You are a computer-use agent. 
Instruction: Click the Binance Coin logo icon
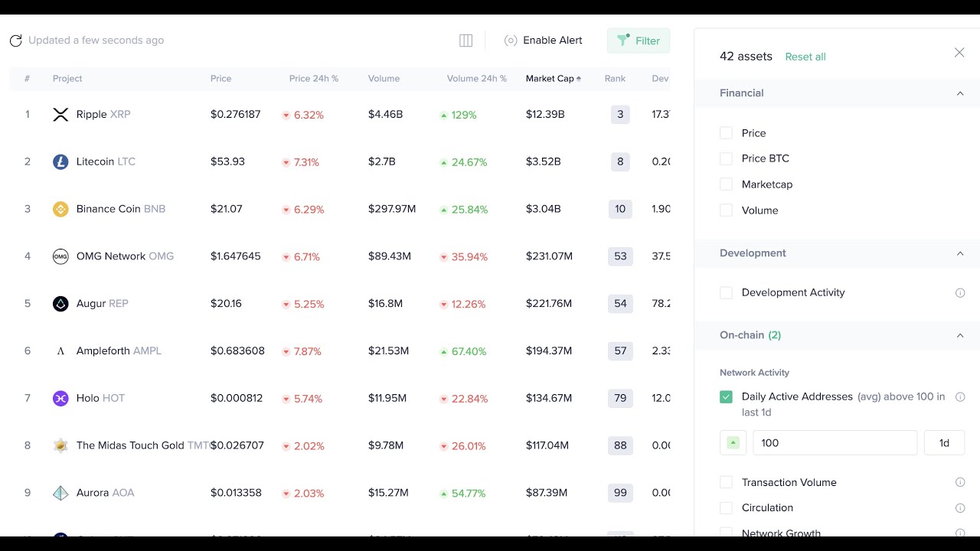tap(60, 210)
